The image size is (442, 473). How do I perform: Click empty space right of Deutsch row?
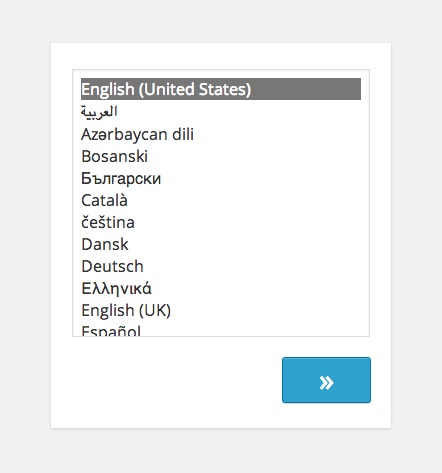(253, 266)
